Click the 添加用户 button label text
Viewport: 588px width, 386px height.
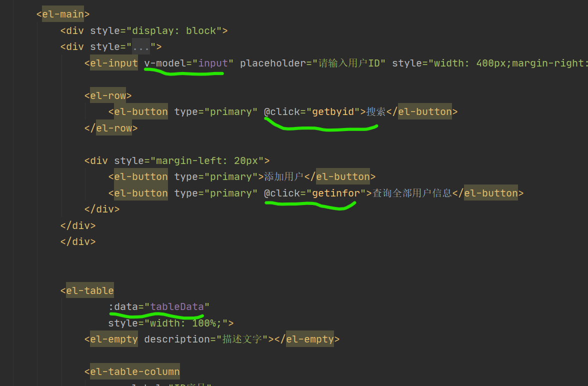283,176
